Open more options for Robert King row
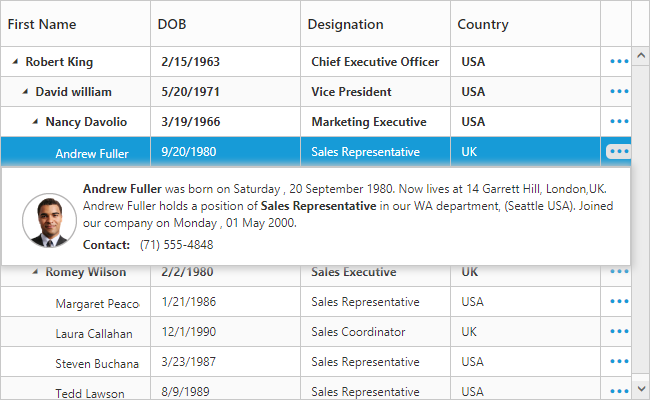The image size is (650, 400). click(x=619, y=62)
